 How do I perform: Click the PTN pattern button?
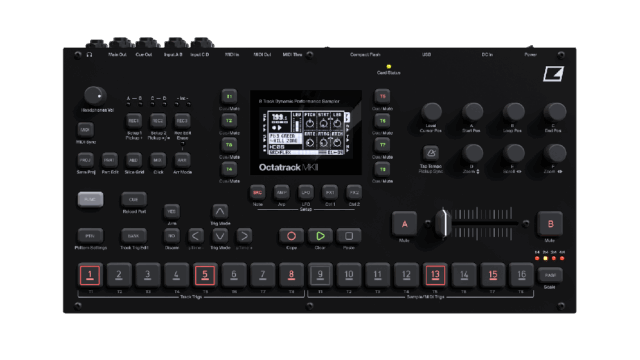pyautogui.click(x=90, y=236)
